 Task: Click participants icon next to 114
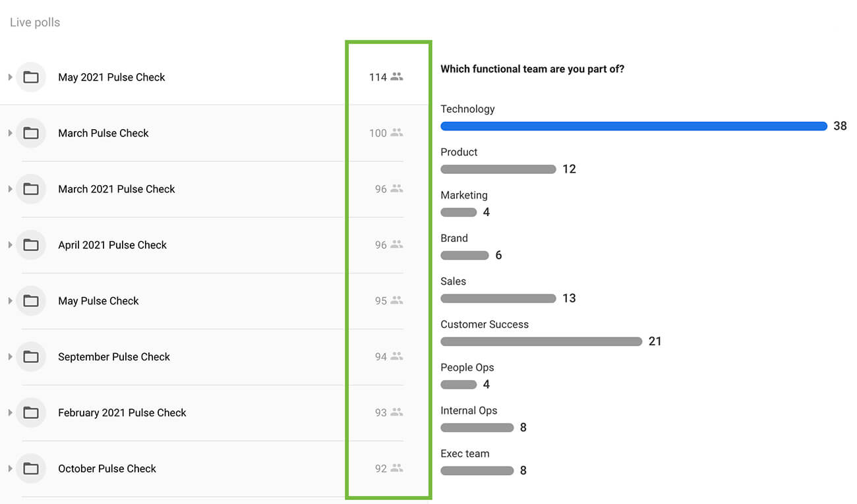[x=396, y=76]
